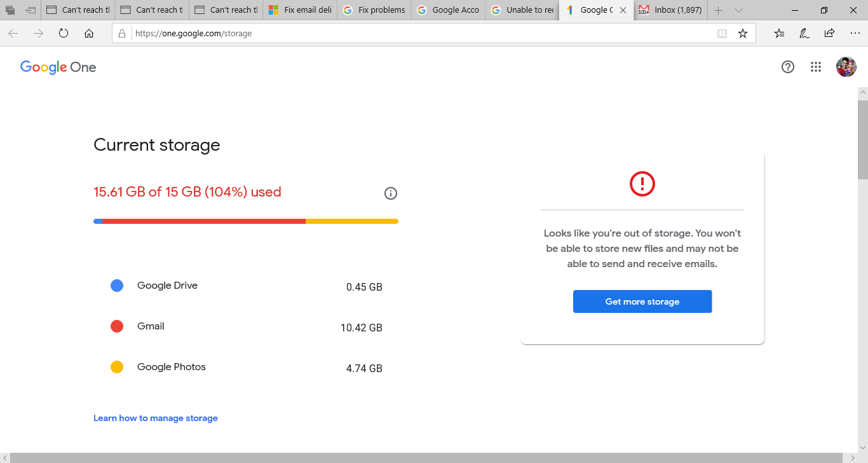Viewport: 868px width, 463px height.
Task: Switch to the Fix email delivery tab
Action: click(x=300, y=10)
